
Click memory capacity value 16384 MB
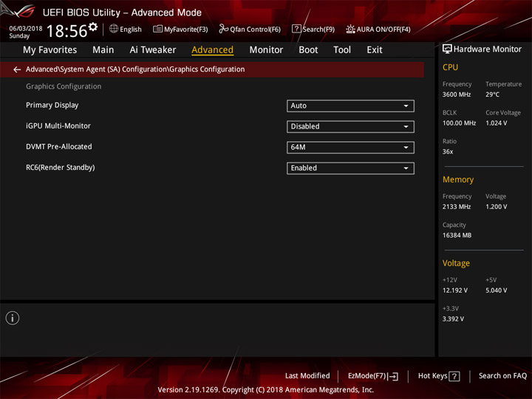457,235
